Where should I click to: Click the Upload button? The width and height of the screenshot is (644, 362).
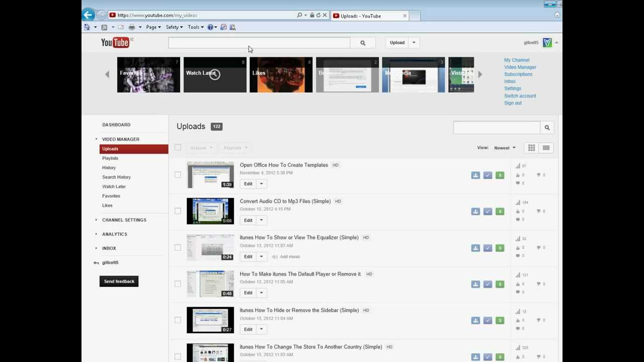[397, 43]
